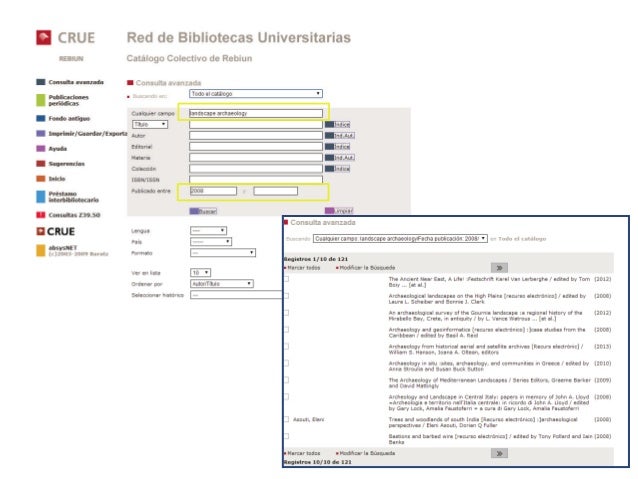638x479 pixels.
Task: Click the Ind.Aut. button beside the Materia field
Action: point(339,157)
